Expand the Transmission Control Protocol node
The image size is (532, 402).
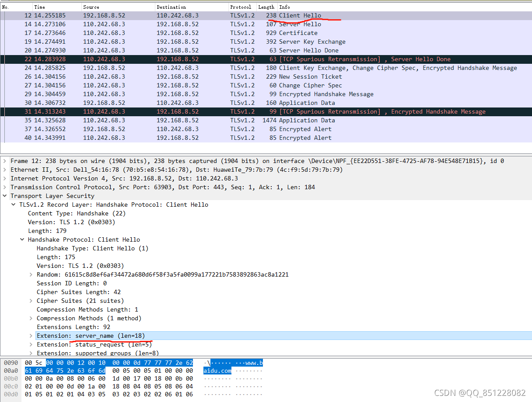pos(5,187)
